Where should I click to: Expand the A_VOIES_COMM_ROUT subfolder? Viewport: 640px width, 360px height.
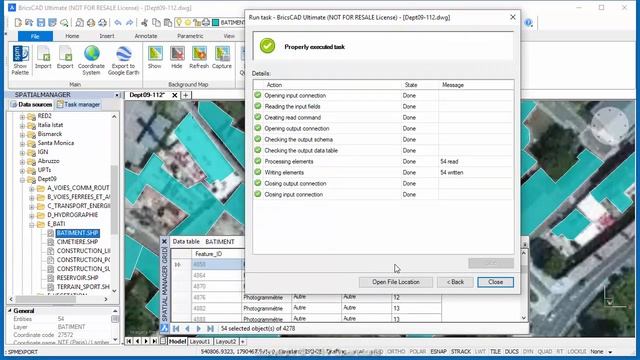click(x=31, y=189)
